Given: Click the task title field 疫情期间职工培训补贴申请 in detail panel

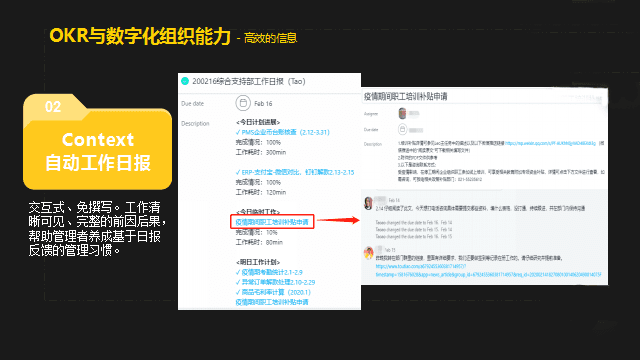Looking at the screenshot, I should click(405, 97).
